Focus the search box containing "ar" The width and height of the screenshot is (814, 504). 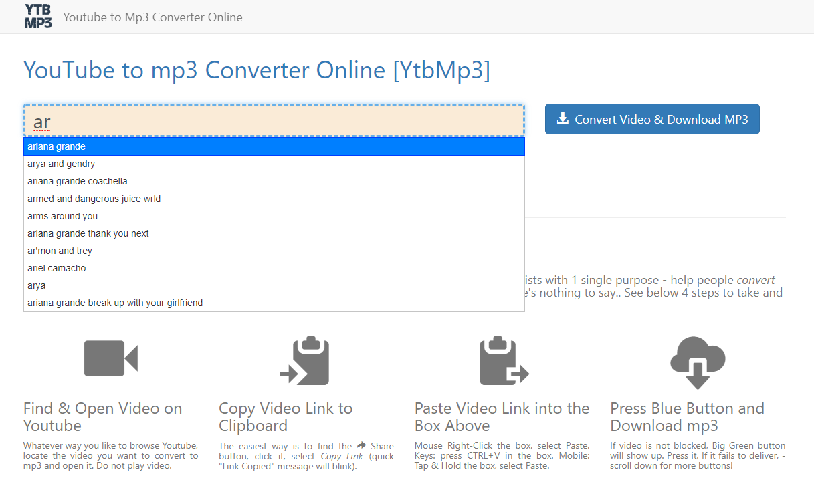click(x=274, y=120)
